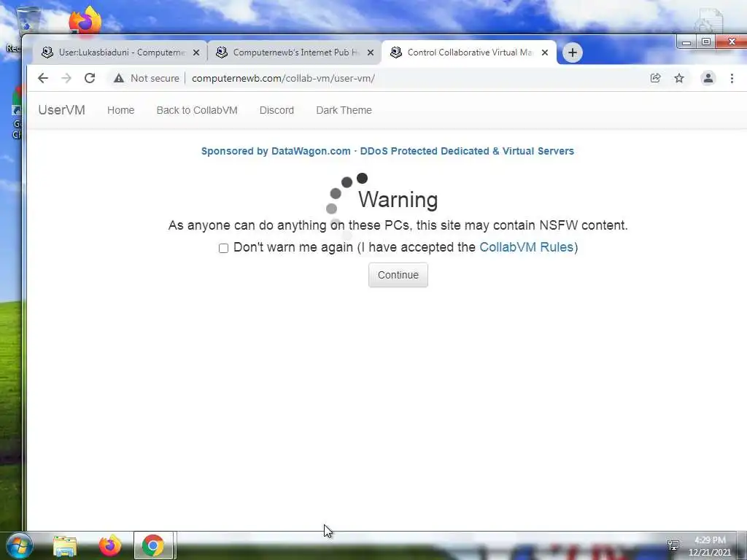This screenshot has height=560, width=747.
Task: Open the share page icon
Action: tap(656, 78)
